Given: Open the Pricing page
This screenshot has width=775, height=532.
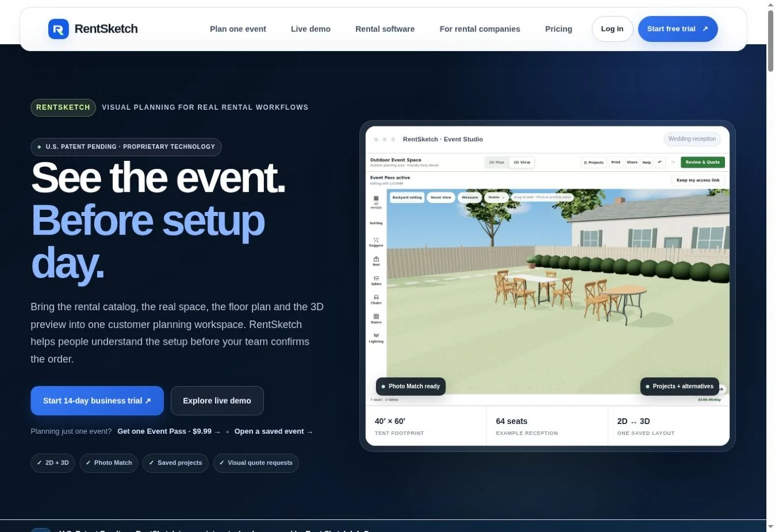Looking at the screenshot, I should tap(559, 29).
